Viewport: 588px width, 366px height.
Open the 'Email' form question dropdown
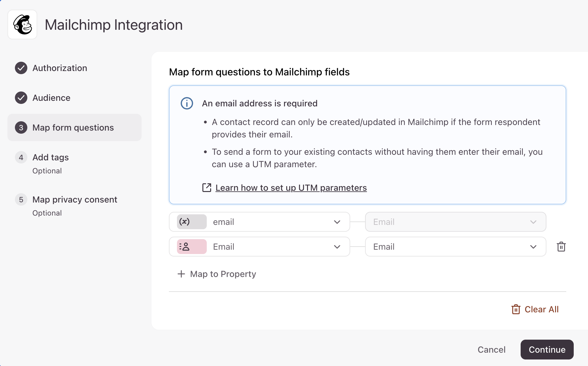coord(260,247)
